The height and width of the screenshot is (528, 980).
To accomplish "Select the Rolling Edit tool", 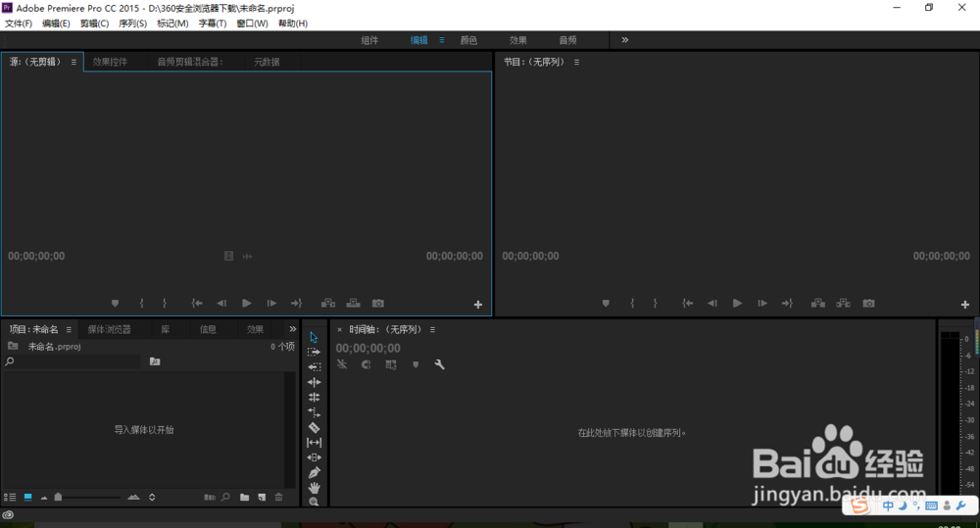I will tap(314, 397).
